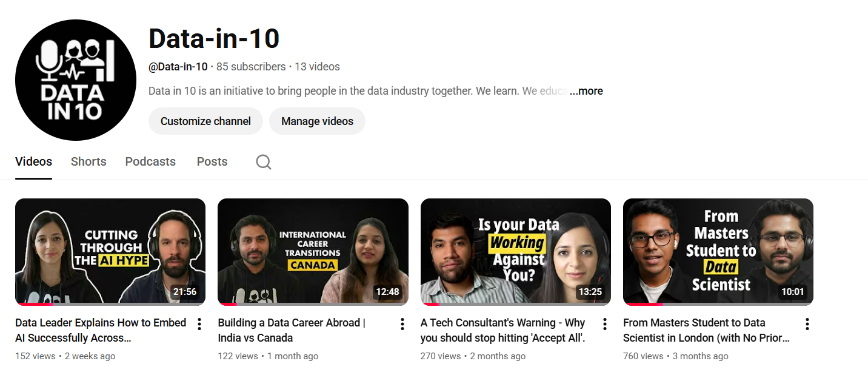868x392 pixels.
Task: Click '760 views • 3 months ago' metadata
Action: point(676,356)
